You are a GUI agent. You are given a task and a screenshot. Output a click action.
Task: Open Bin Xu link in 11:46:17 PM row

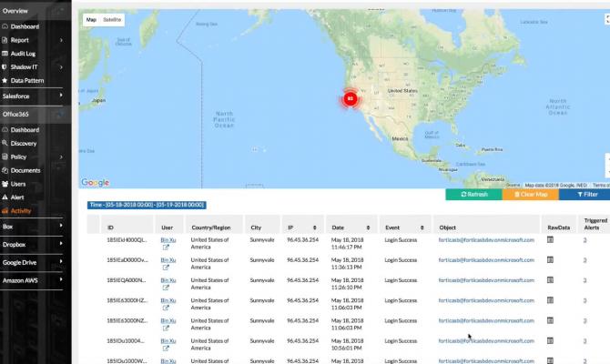(168, 240)
